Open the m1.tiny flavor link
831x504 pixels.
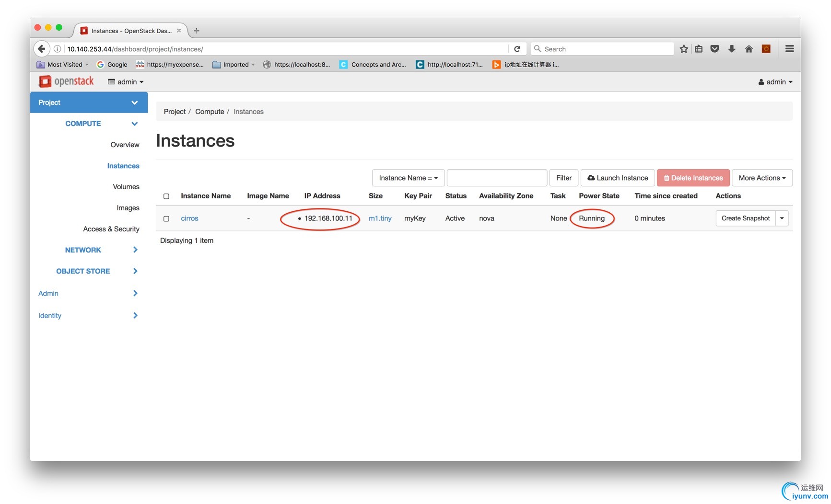(x=380, y=218)
